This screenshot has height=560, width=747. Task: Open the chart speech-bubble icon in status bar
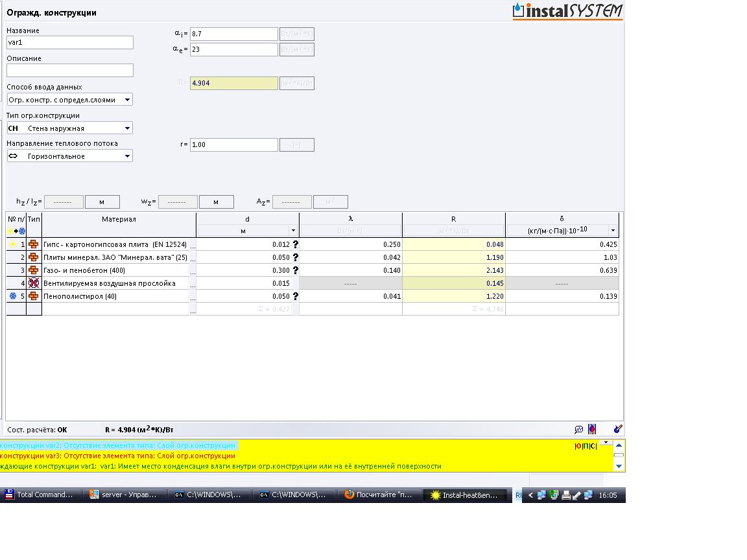(579, 430)
